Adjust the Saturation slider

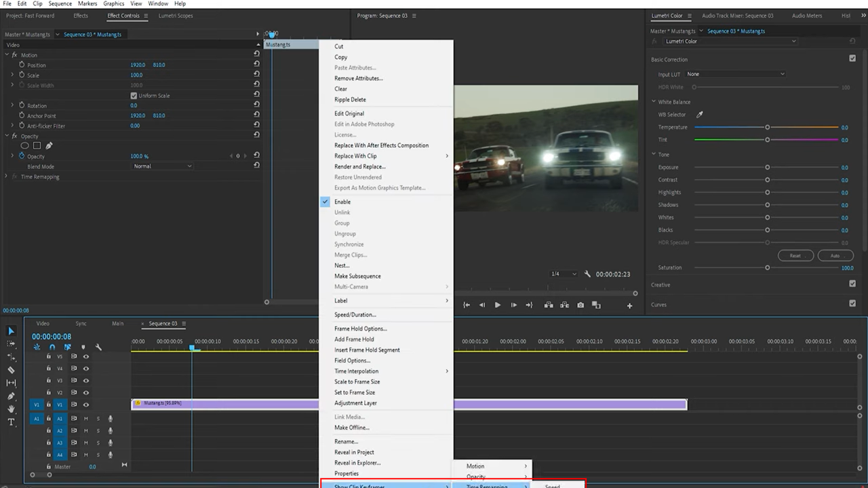click(x=767, y=267)
